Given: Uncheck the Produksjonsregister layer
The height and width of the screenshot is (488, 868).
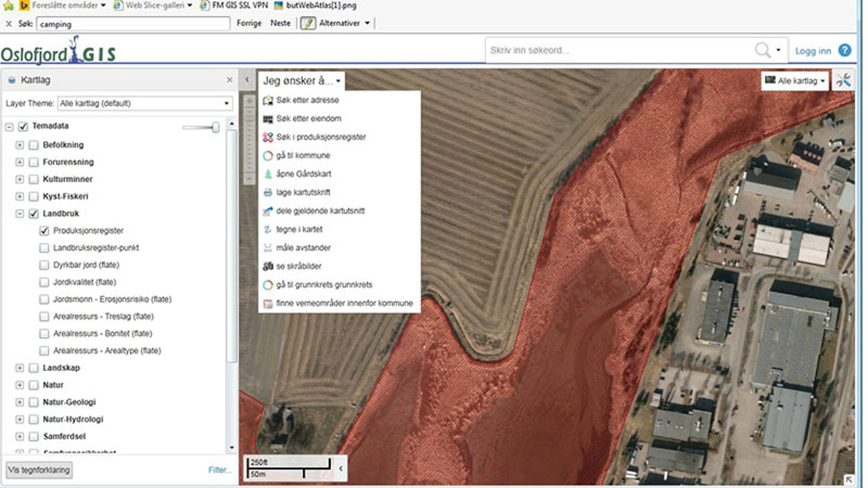Looking at the screenshot, I should click(x=44, y=231).
